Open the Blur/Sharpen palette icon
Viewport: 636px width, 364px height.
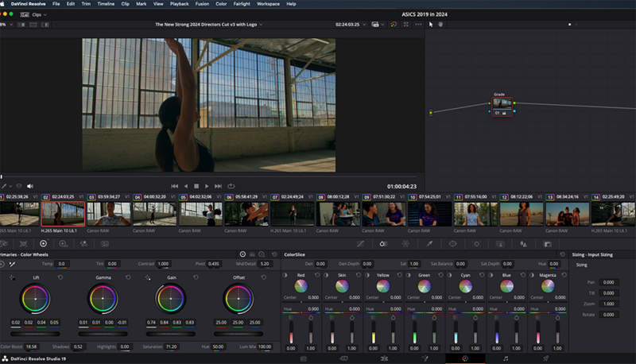pos(524,244)
